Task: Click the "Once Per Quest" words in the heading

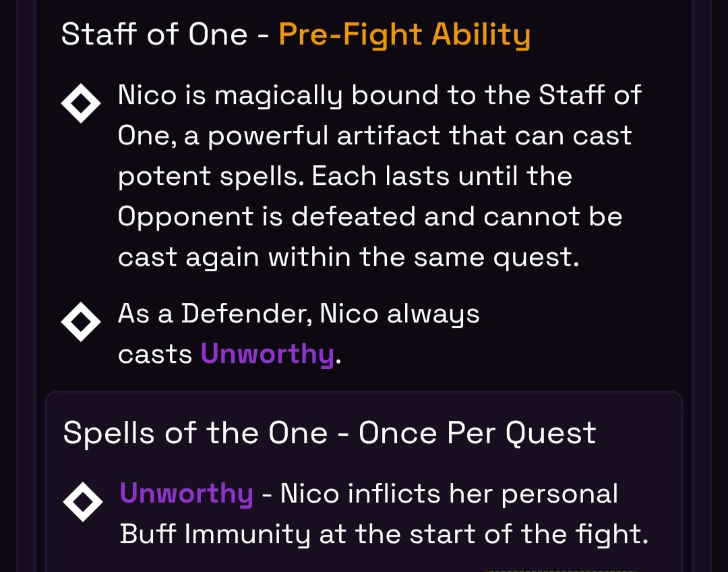Action: click(x=477, y=433)
